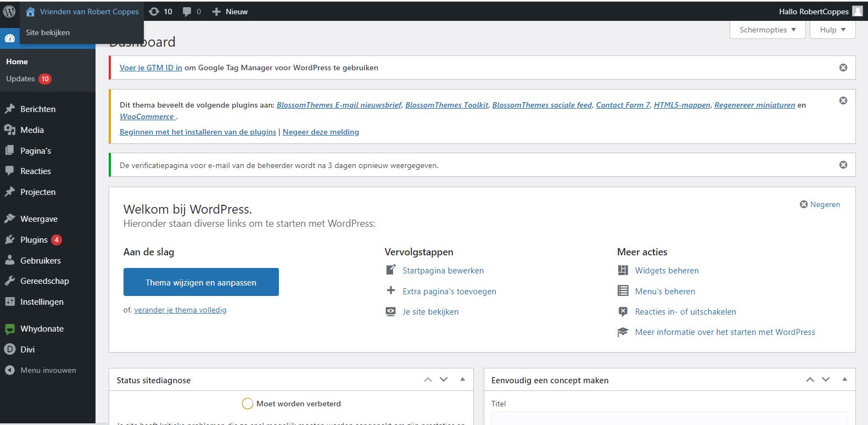
Task: Click the Thema wijzigen en aanpassen button
Action: (201, 282)
